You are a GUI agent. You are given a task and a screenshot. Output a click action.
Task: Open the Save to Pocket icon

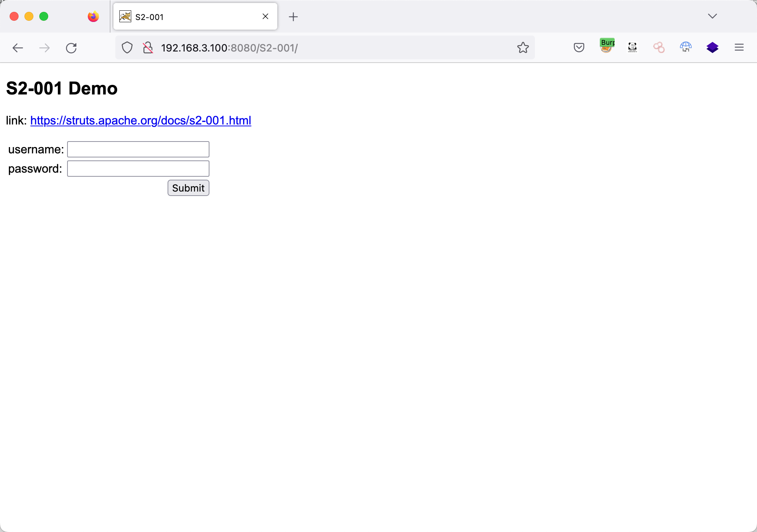[x=579, y=48]
